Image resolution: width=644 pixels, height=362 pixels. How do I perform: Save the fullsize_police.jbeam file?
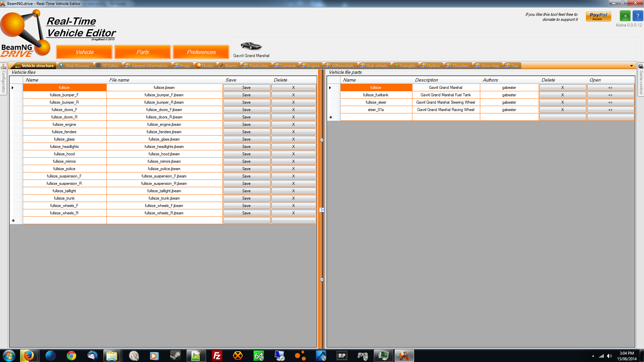(247, 169)
